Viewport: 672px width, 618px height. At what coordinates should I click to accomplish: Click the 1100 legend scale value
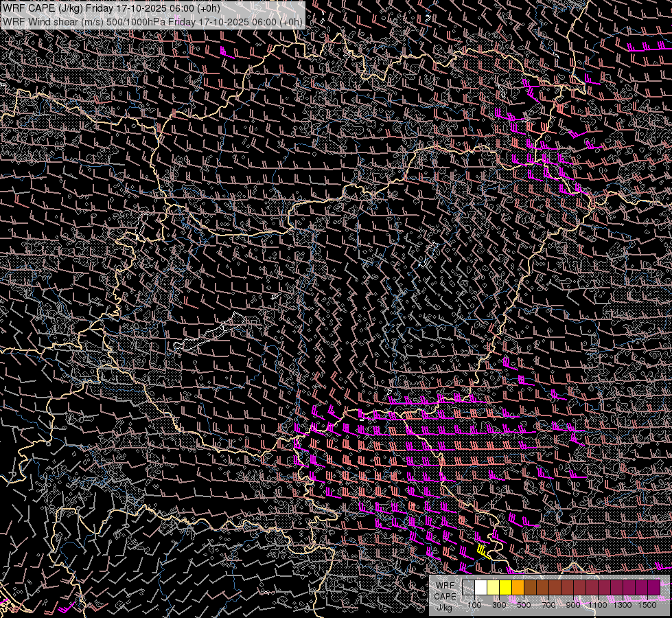click(x=599, y=605)
